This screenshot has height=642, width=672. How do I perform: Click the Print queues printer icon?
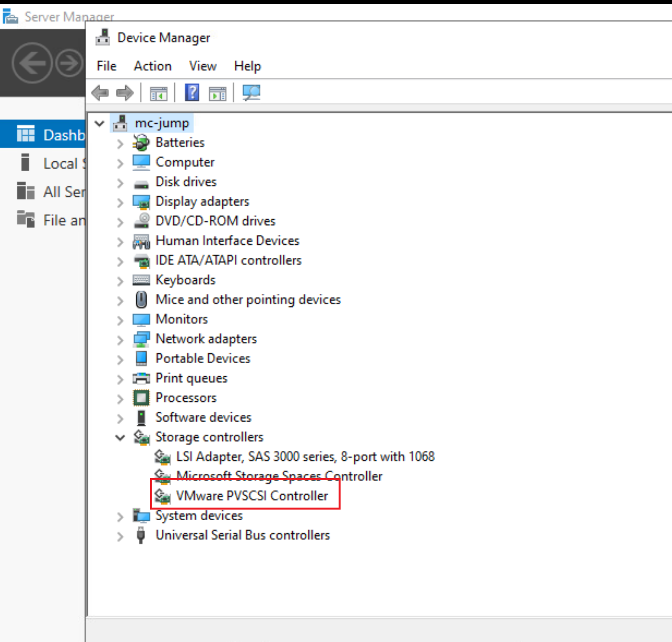tap(141, 378)
